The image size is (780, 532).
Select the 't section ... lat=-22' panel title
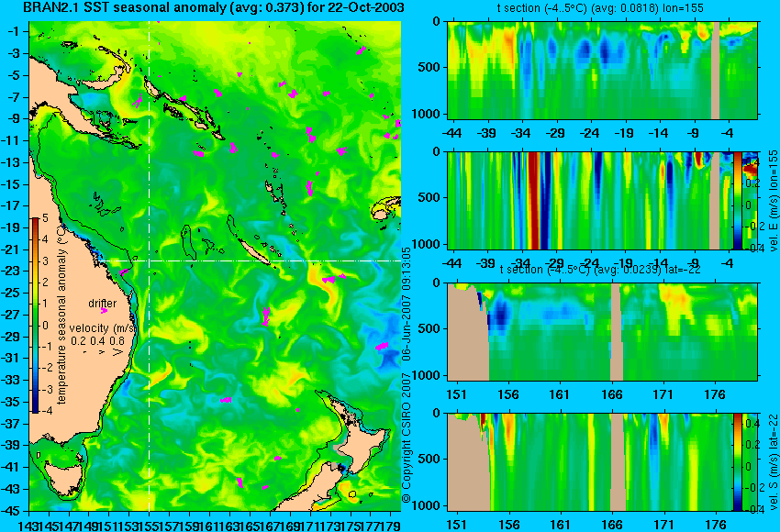coord(600,270)
